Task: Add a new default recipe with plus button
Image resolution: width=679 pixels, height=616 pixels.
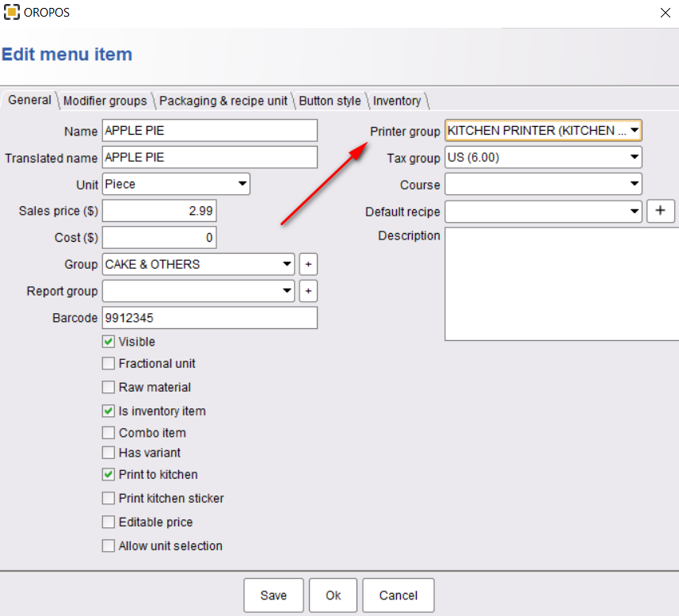Action: (660, 211)
